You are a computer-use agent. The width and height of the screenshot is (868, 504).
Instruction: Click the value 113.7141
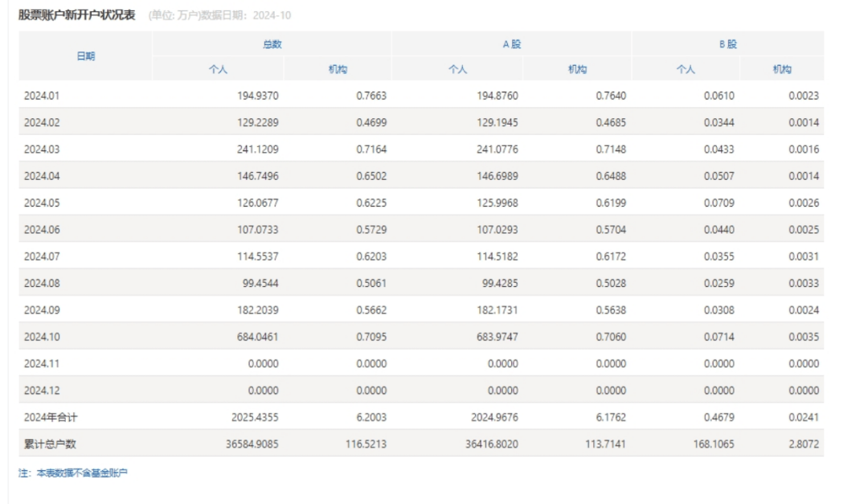point(606,445)
